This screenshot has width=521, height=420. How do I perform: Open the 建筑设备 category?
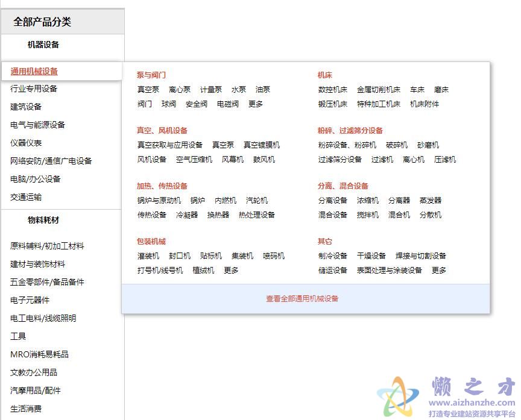26,107
